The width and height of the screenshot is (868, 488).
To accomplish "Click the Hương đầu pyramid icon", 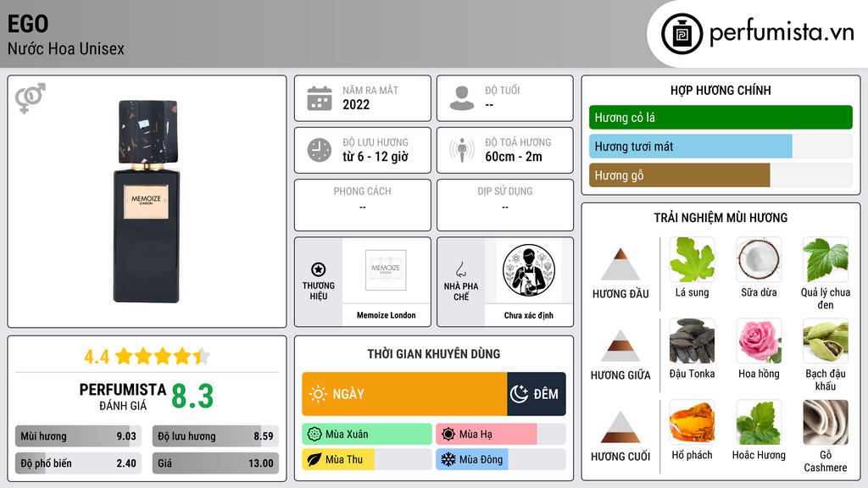I will (x=620, y=264).
